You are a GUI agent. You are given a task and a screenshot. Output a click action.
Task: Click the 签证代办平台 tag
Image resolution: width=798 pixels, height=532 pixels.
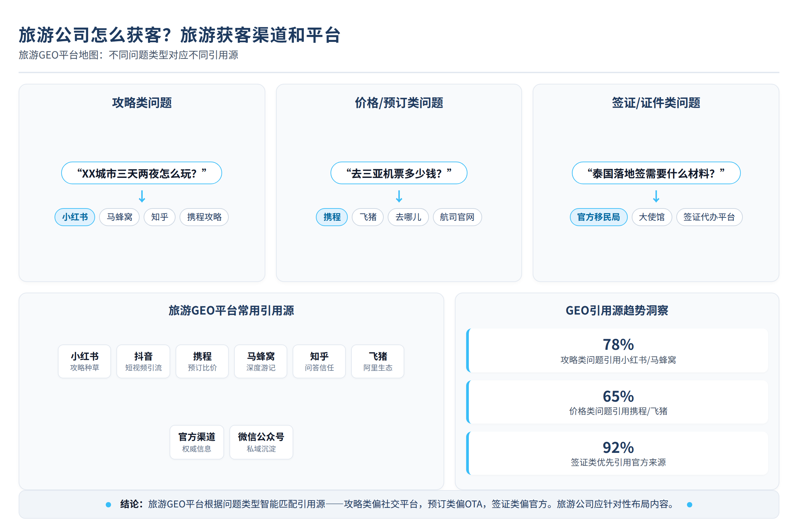click(x=710, y=217)
